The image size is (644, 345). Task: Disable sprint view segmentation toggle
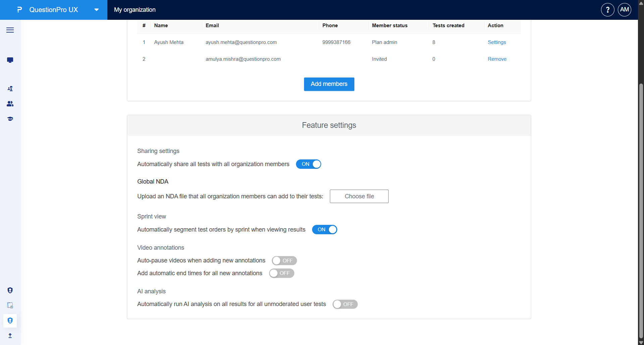324,230
